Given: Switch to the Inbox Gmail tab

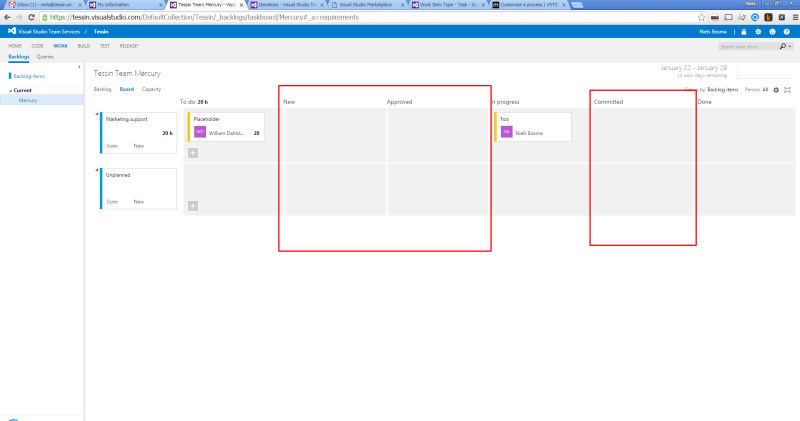Looking at the screenshot, I should pyautogui.click(x=43, y=5).
